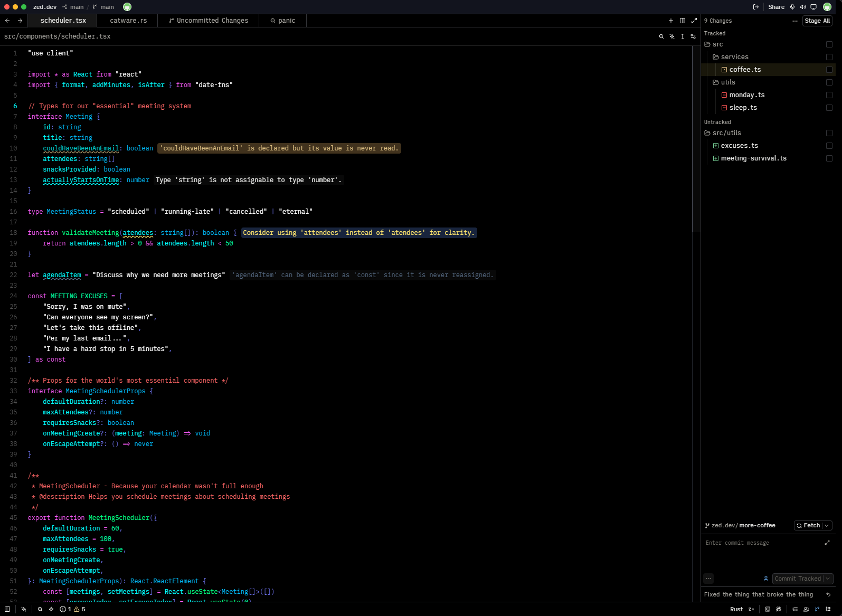Stage the meeting-survival.ts file checkbox

pos(829,158)
